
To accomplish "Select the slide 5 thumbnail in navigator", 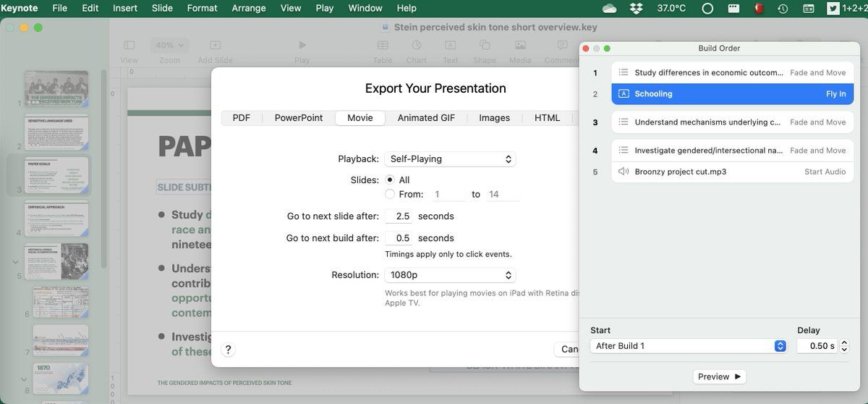I will pyautogui.click(x=56, y=261).
